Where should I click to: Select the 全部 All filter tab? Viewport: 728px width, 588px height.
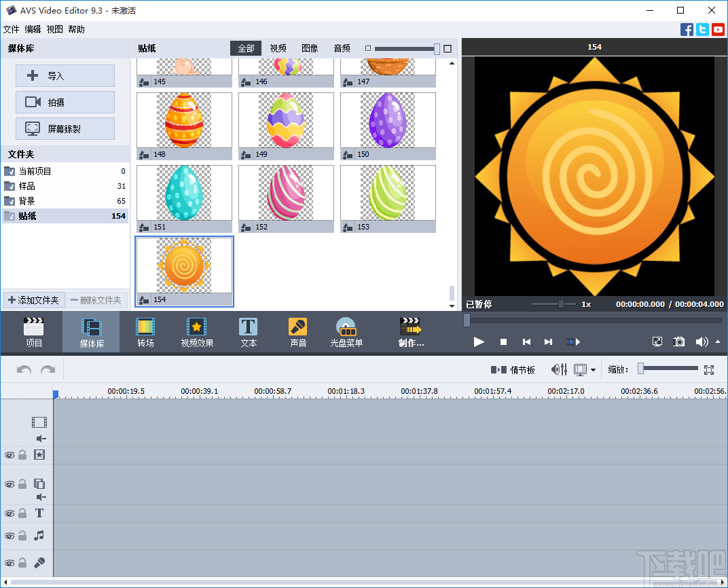click(x=246, y=48)
